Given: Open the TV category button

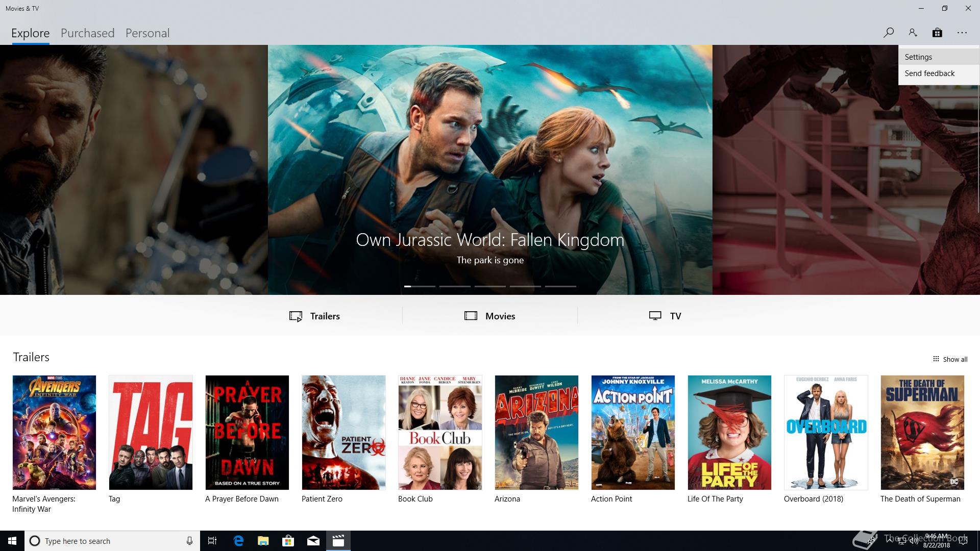Looking at the screenshot, I should coord(665,316).
